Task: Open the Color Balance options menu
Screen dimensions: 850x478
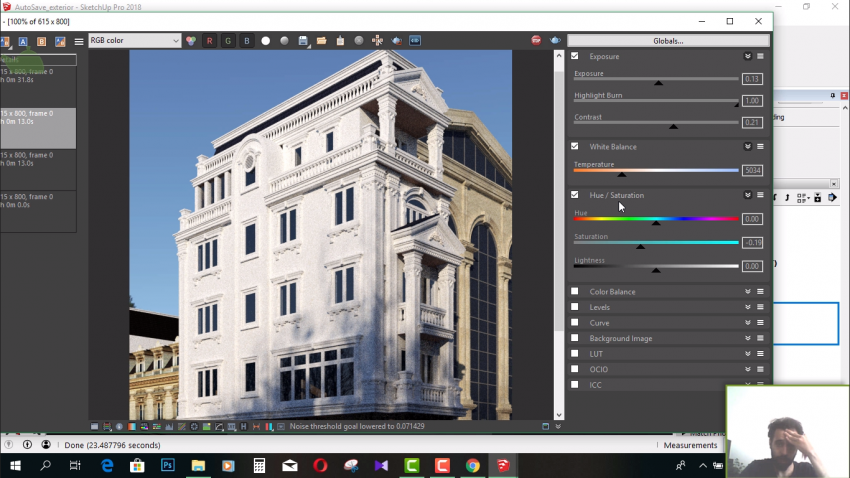Action: coord(761,291)
